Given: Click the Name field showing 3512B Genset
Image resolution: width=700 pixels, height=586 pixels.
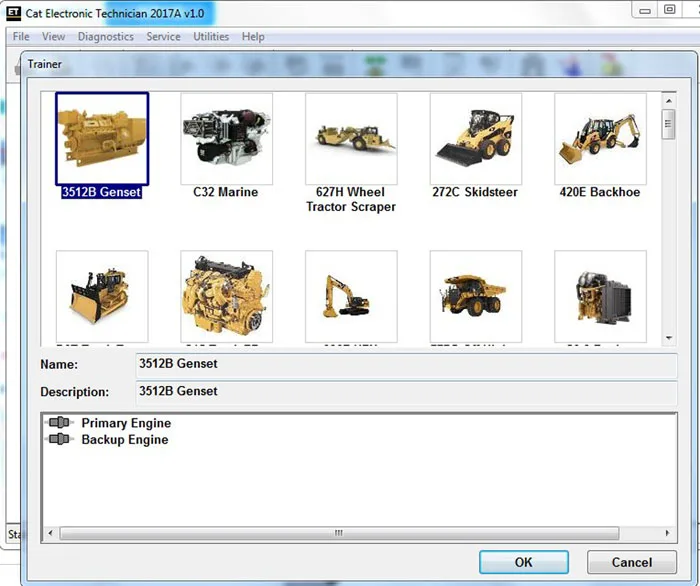Looking at the screenshot, I should [406, 365].
